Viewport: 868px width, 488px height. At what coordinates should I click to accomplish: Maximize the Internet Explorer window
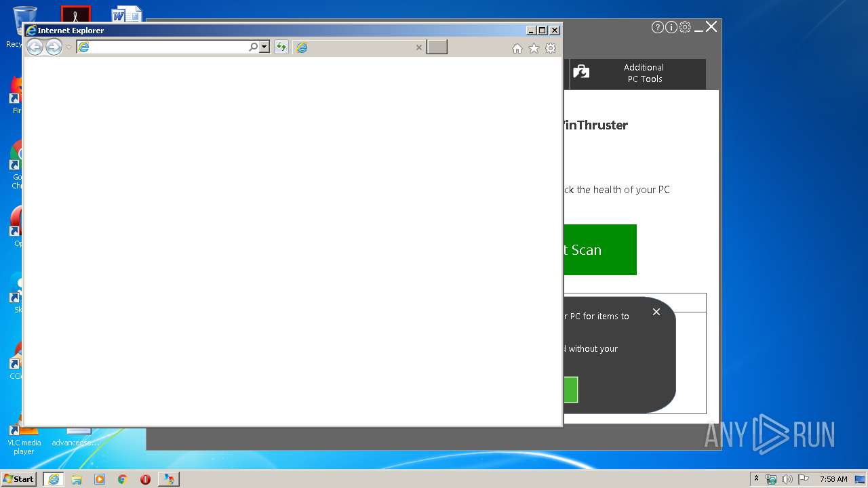(x=542, y=30)
